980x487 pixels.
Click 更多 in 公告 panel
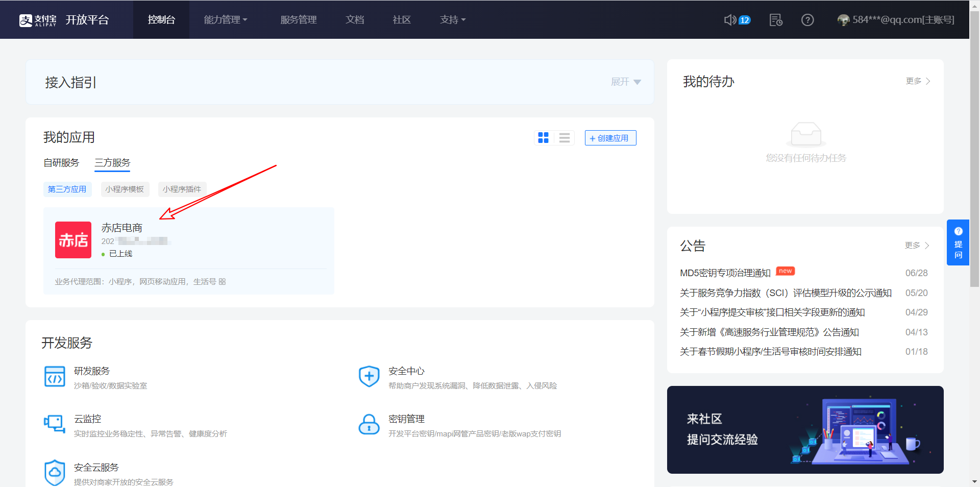coord(917,246)
